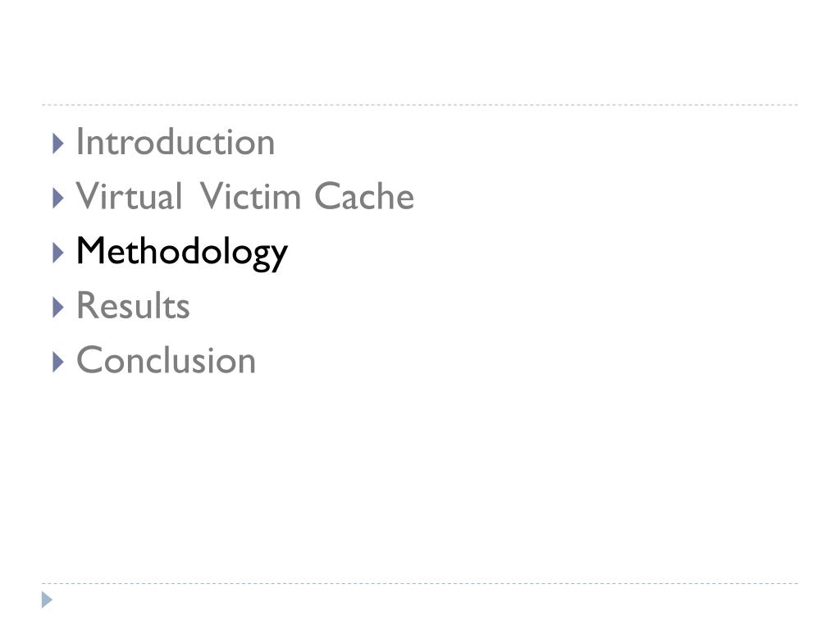
Task: Click the bullet arrow beside Introduction
Action: (x=57, y=144)
